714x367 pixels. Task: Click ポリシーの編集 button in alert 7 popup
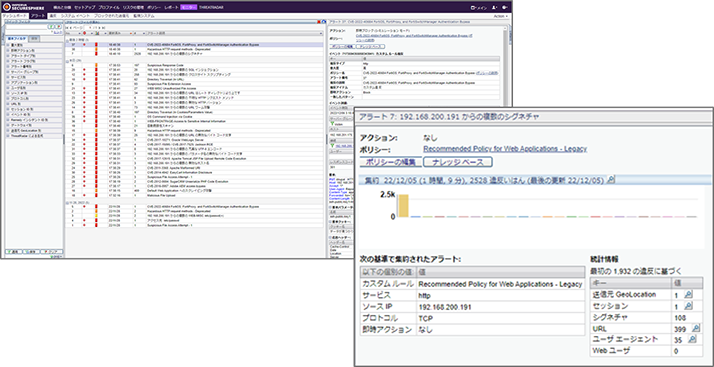[x=390, y=162]
